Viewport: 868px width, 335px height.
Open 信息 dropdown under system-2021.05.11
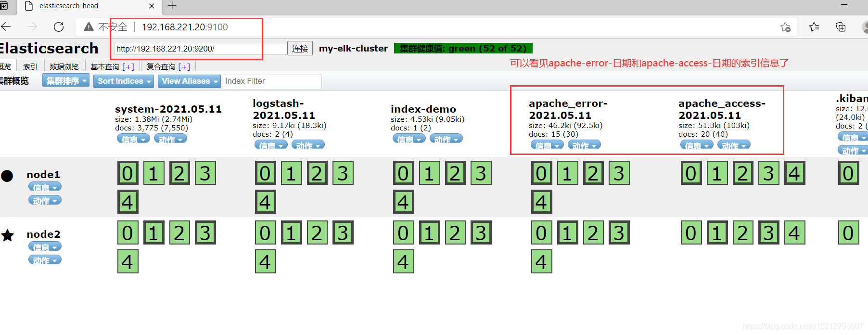tap(133, 139)
